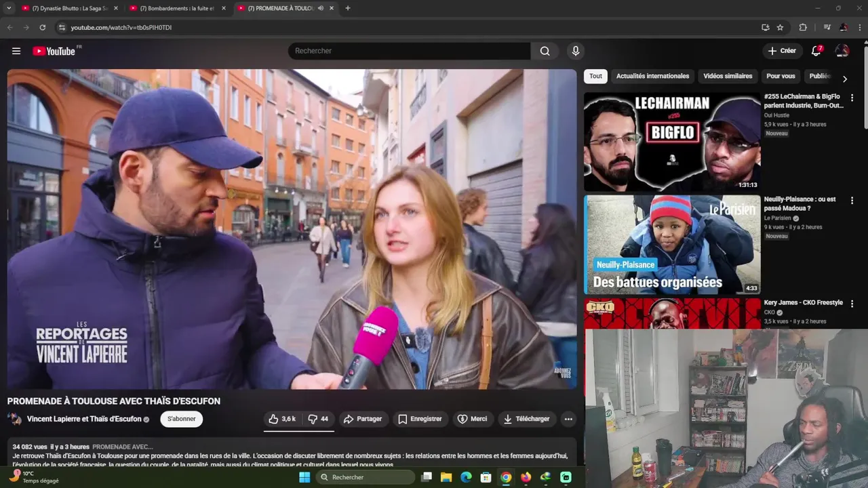
Task: Mute the playing tab via its speaker icon
Action: [x=320, y=8]
